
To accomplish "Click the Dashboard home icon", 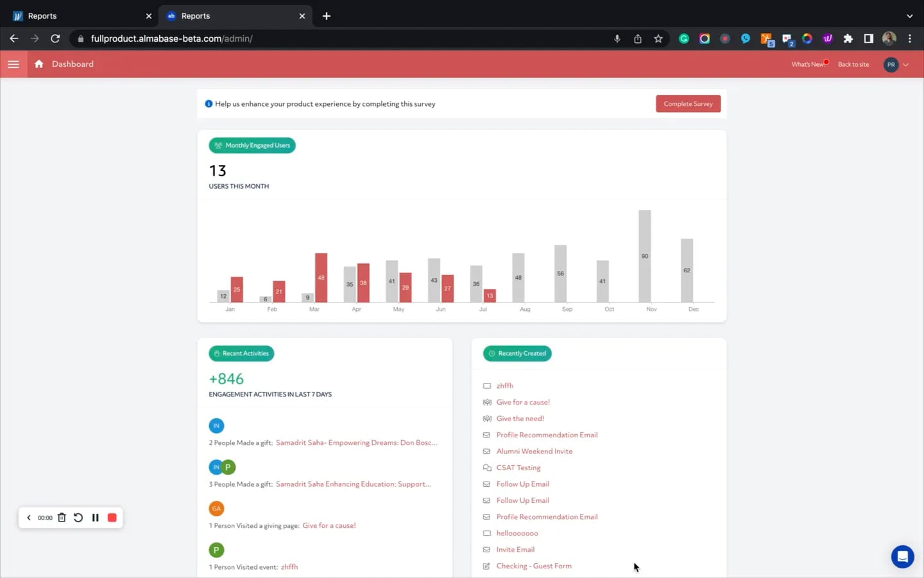I will [x=39, y=64].
